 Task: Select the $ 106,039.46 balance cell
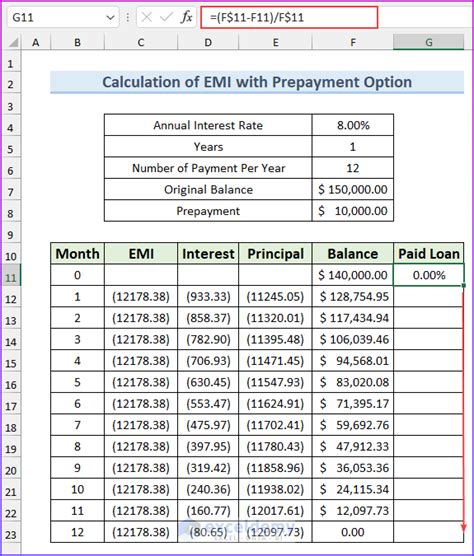(x=353, y=339)
